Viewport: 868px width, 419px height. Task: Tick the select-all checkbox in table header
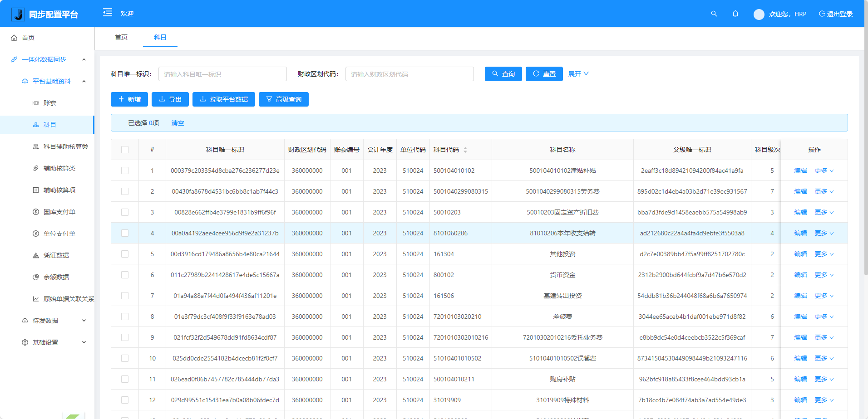click(x=125, y=150)
